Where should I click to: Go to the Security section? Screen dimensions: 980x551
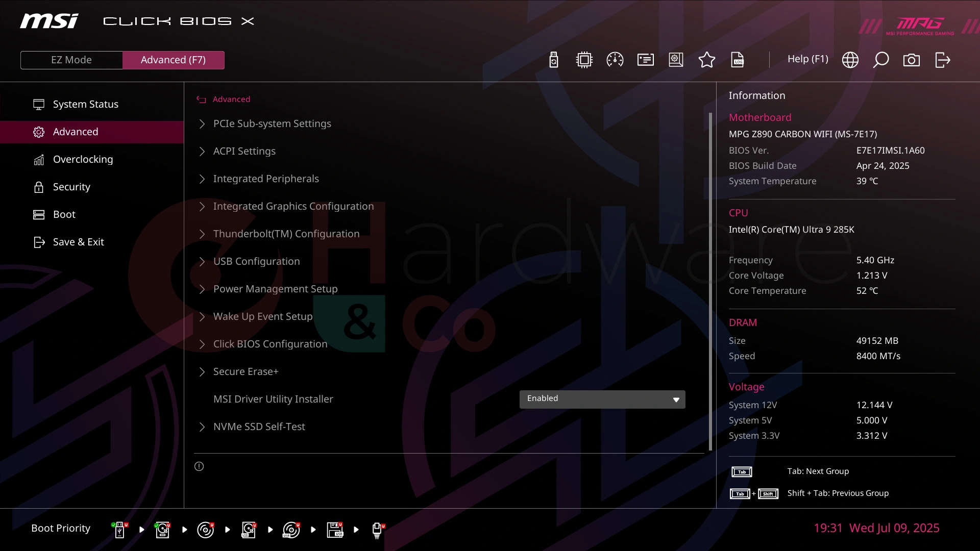pos(92,187)
